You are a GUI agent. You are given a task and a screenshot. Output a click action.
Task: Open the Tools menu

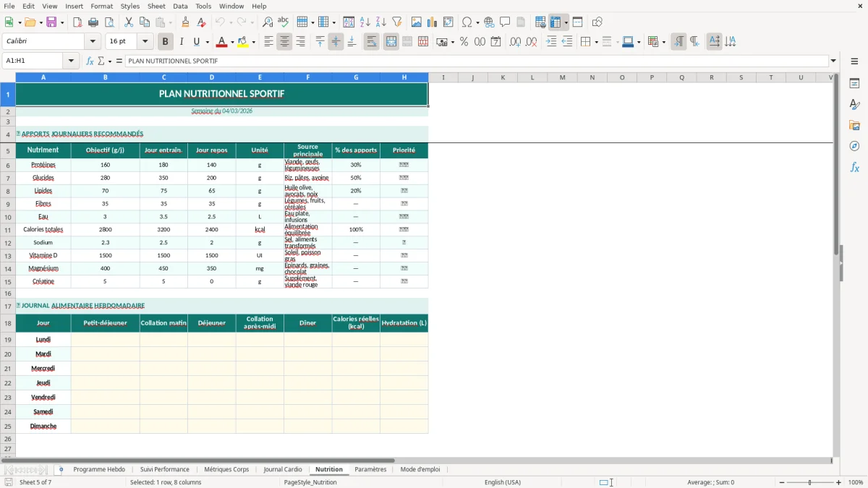coord(203,6)
